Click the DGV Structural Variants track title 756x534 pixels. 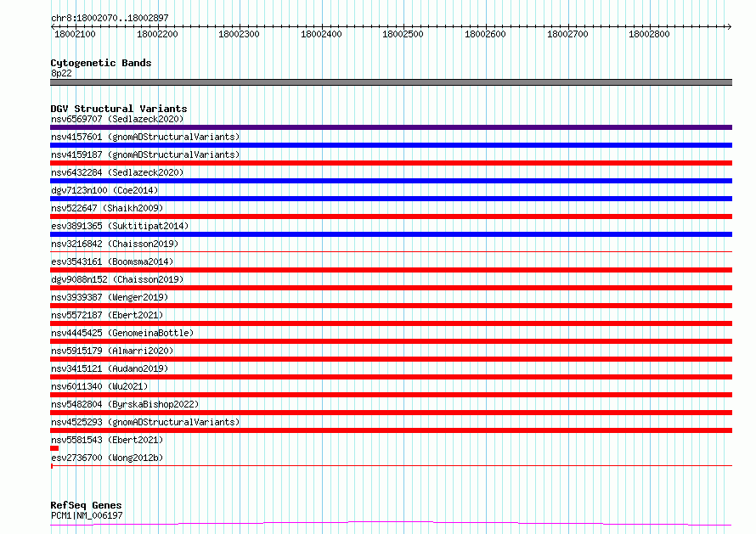pos(119,109)
